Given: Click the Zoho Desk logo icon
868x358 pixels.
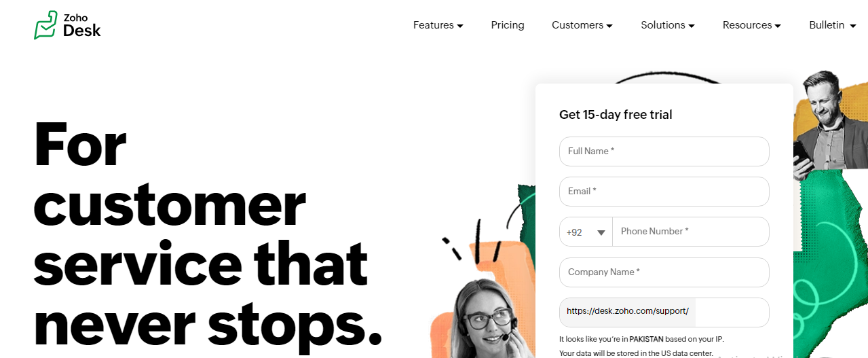Looking at the screenshot, I should (45, 25).
